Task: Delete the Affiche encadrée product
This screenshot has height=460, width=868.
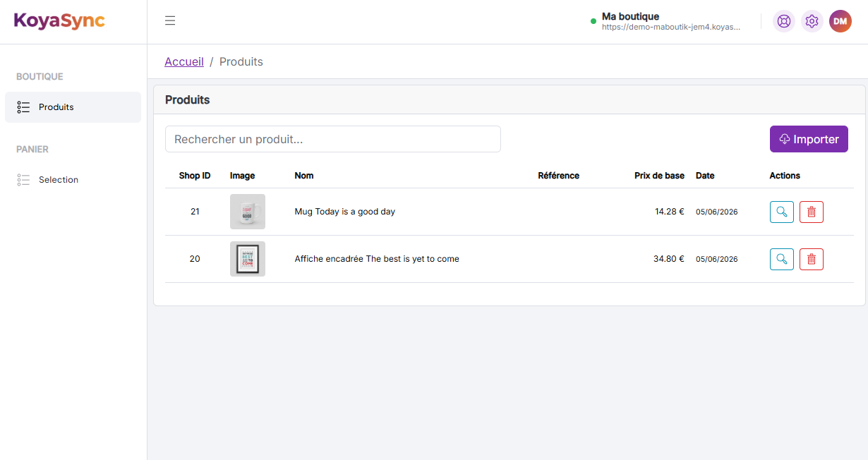Action: [811, 259]
